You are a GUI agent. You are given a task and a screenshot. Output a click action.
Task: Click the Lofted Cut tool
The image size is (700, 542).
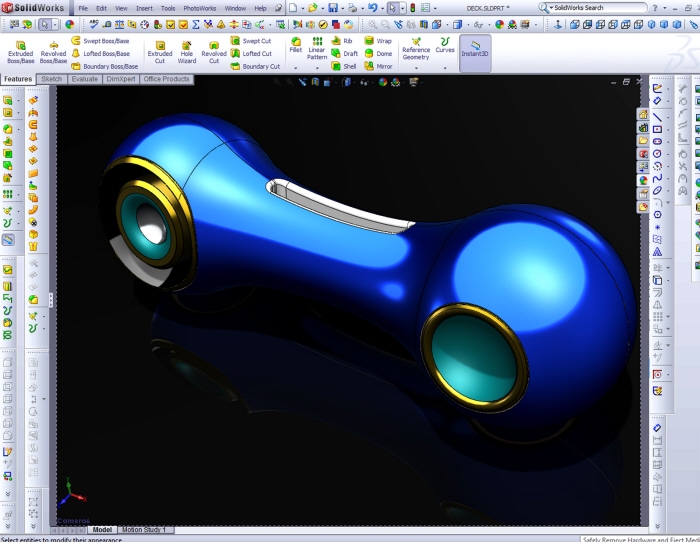251,54
